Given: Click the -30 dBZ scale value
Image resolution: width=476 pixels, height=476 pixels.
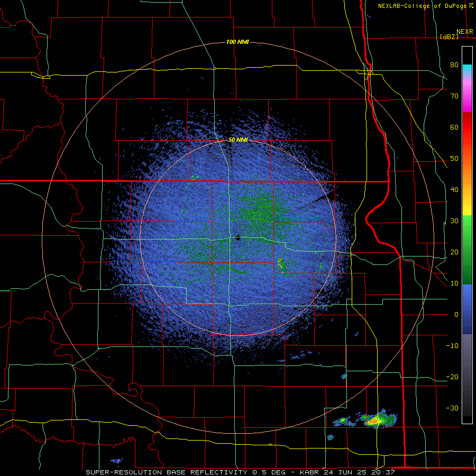Looking at the screenshot, I should coord(452,408).
